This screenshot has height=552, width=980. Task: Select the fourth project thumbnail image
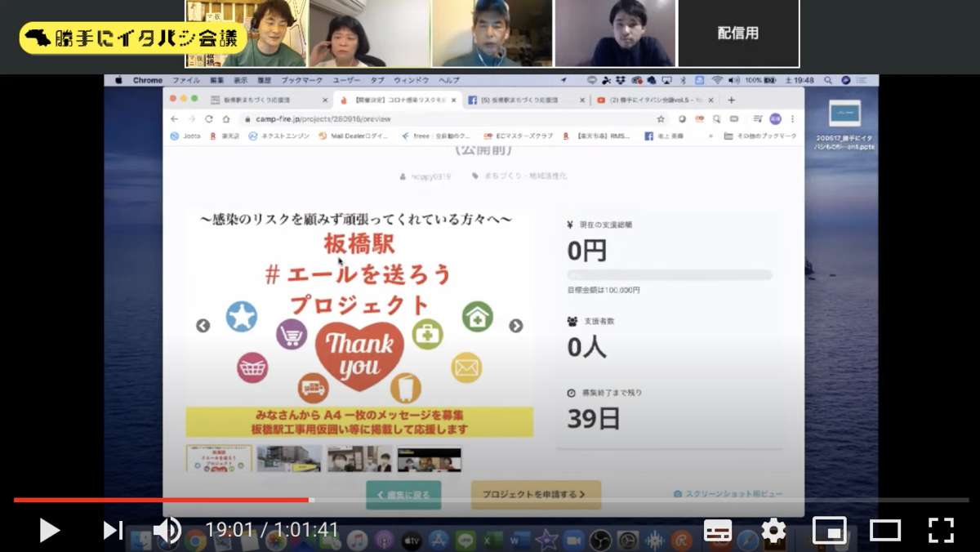[x=430, y=459]
